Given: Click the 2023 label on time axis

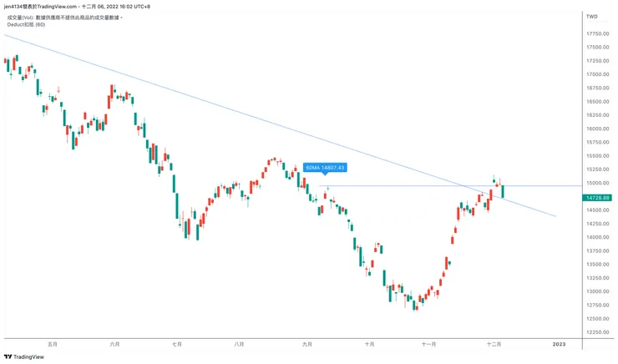Looking at the screenshot, I should [x=559, y=343].
